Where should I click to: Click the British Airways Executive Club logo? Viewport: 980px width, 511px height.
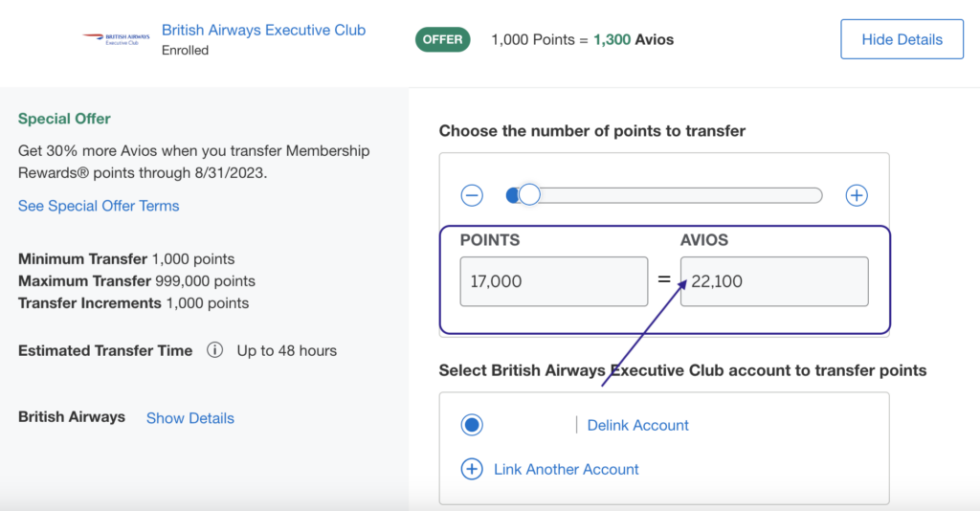pos(116,38)
